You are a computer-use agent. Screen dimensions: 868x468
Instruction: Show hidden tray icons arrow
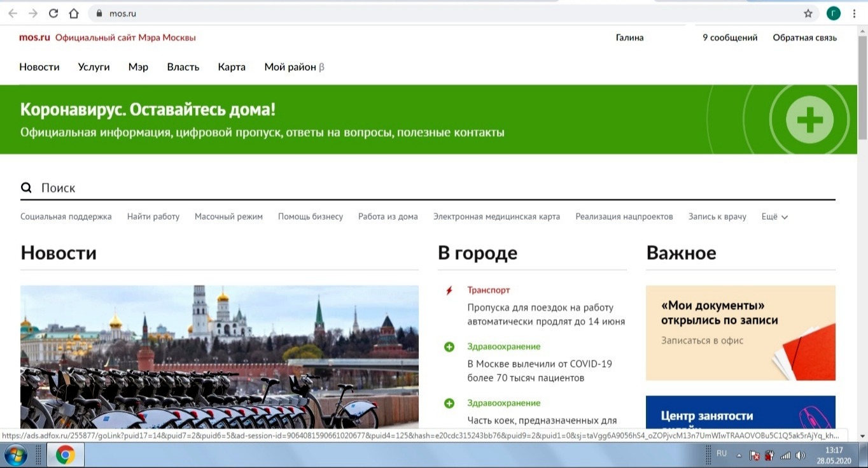tap(739, 456)
